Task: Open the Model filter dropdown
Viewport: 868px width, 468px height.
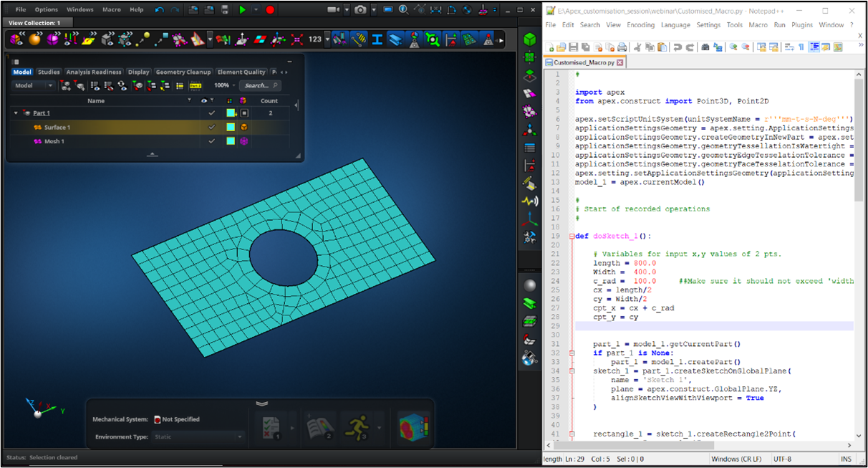Action: pyautogui.click(x=34, y=85)
